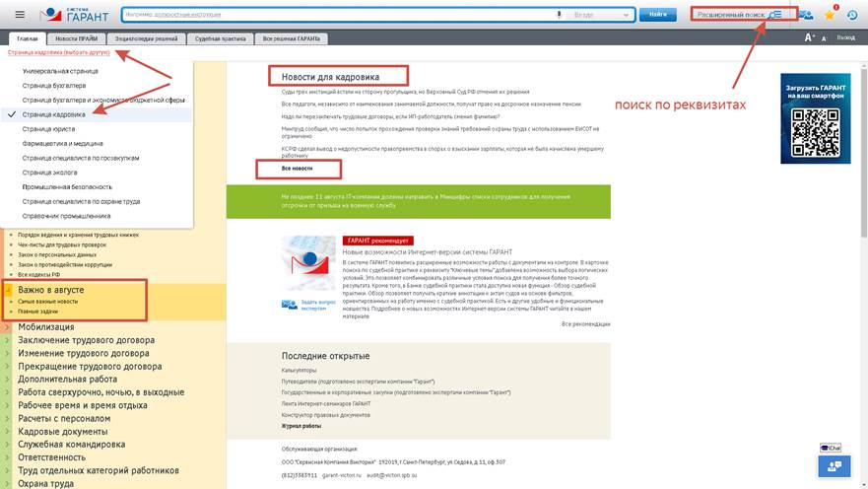Expand Служебная командировка section
868x489 pixels.
pos(71,445)
